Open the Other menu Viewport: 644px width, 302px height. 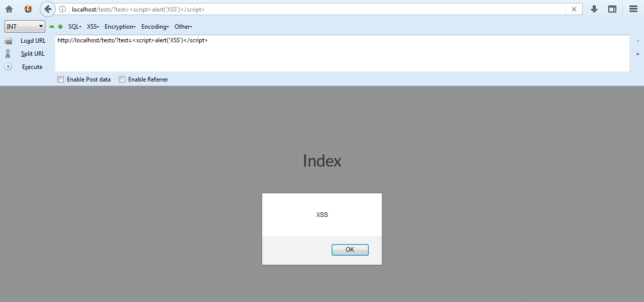click(183, 27)
